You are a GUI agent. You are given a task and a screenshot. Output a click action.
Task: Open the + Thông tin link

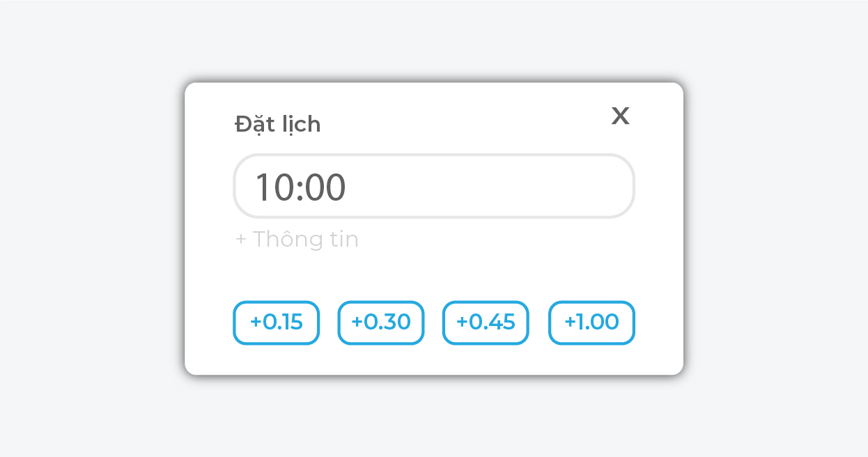[297, 240]
